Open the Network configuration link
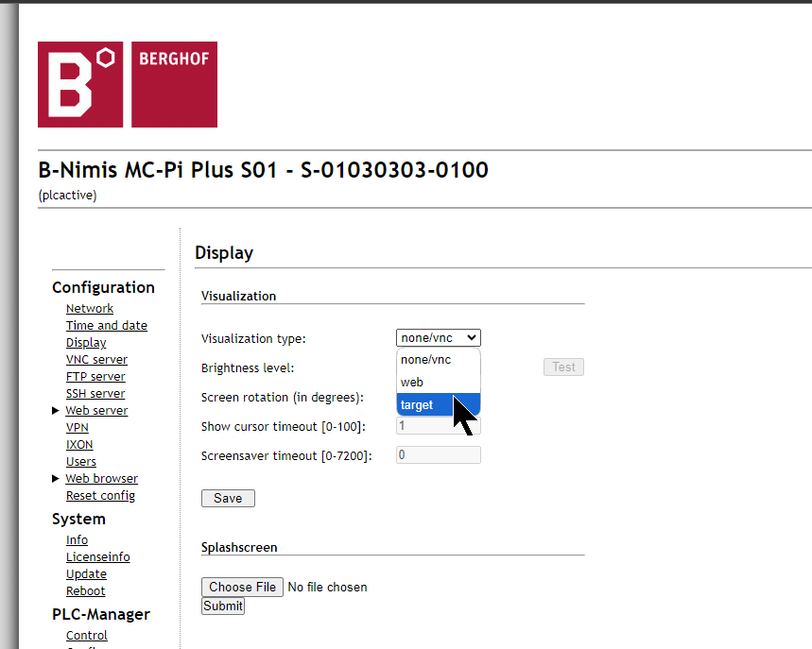 tap(90, 309)
